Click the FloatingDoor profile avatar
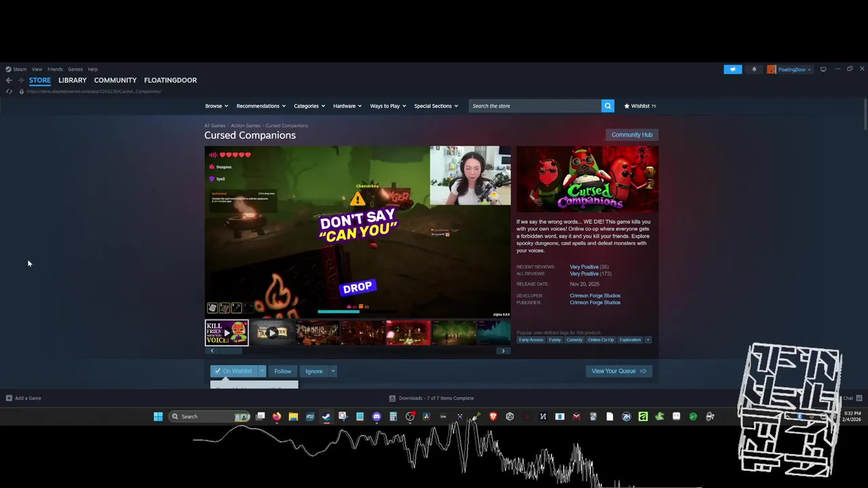The width and height of the screenshot is (868, 488). point(772,69)
